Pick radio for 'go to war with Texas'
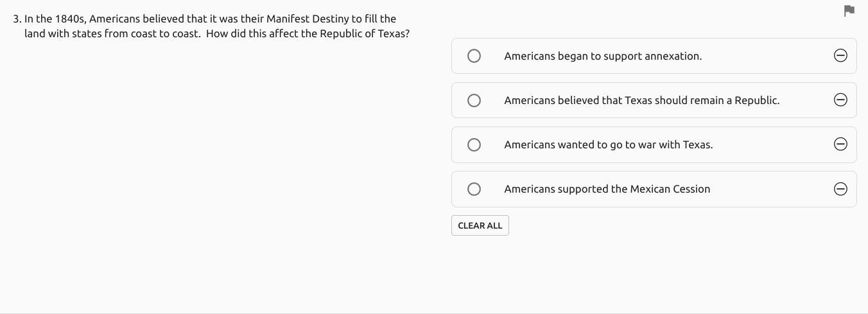This screenshot has width=868, height=314. (x=474, y=144)
